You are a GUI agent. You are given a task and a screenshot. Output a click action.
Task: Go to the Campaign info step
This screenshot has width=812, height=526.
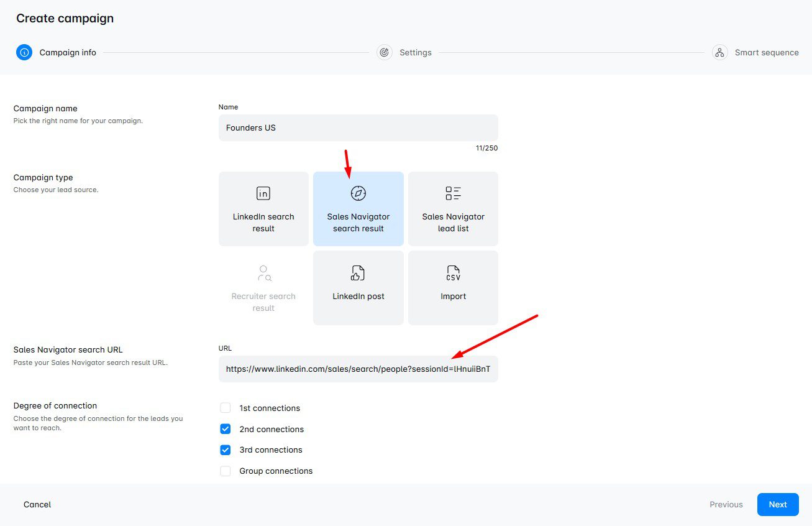click(x=57, y=52)
